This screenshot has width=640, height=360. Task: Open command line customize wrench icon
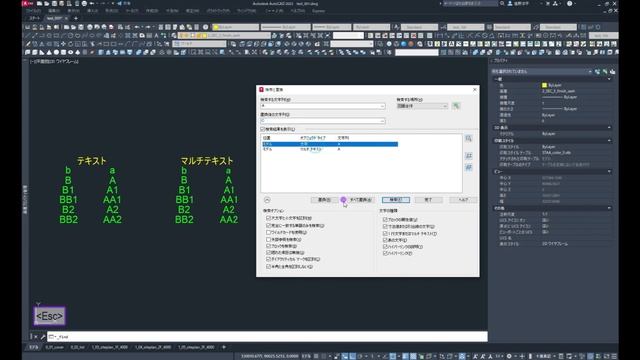point(42,337)
